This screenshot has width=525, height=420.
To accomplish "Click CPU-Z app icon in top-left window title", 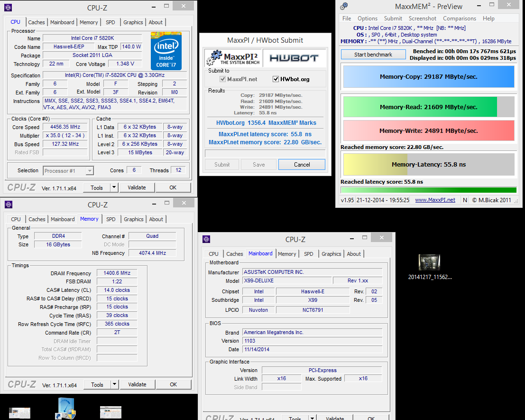I will tap(8, 8).
